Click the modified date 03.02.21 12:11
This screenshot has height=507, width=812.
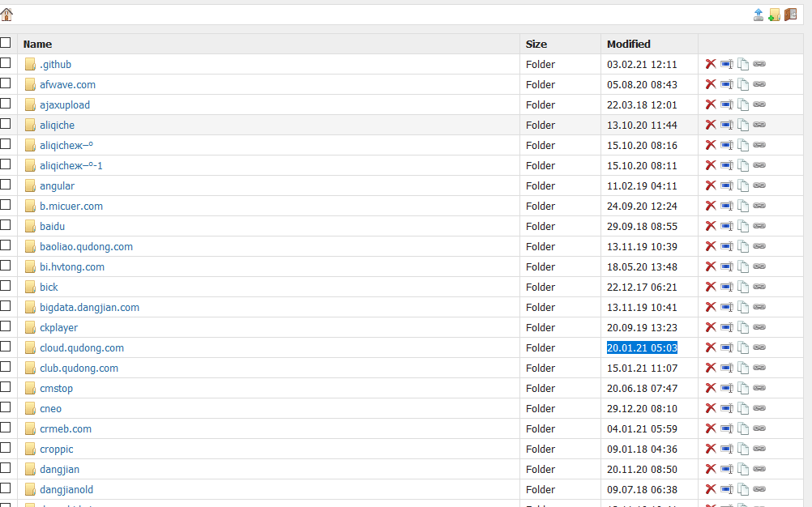coord(642,64)
